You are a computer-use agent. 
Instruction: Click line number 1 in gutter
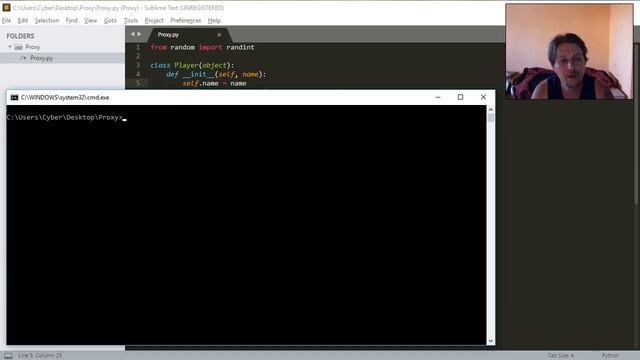(x=138, y=47)
